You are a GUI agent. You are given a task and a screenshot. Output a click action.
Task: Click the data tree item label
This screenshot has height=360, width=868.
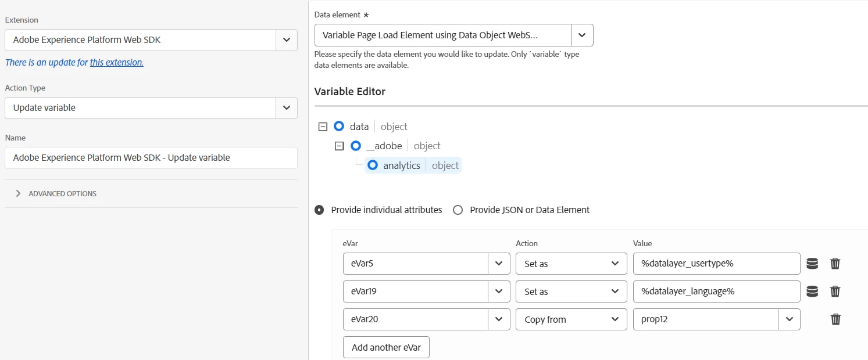(359, 126)
